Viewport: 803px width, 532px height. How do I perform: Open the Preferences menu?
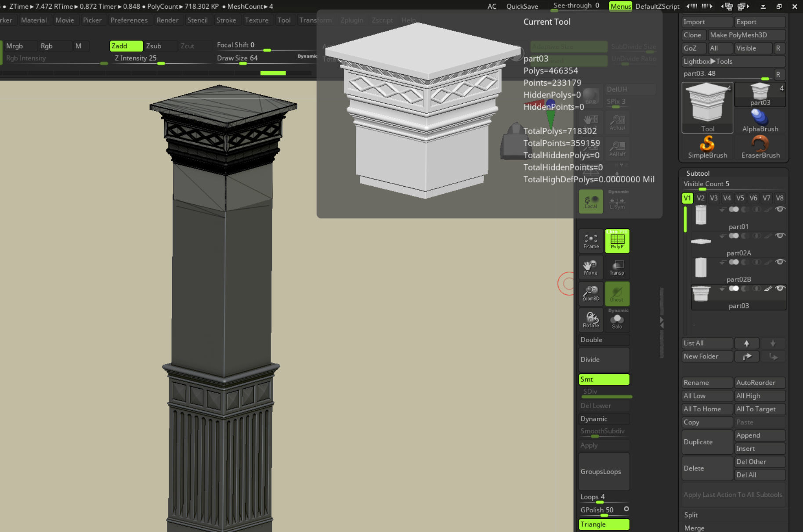point(129,20)
